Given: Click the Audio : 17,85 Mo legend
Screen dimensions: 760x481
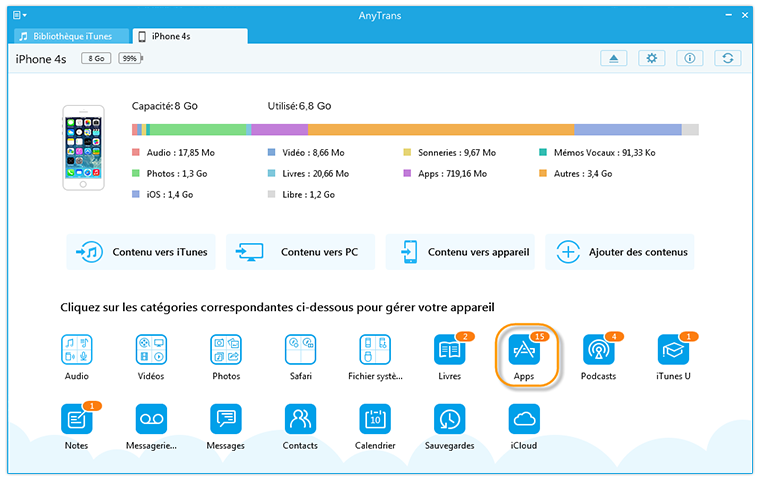Looking at the screenshot, I should click(174, 153).
